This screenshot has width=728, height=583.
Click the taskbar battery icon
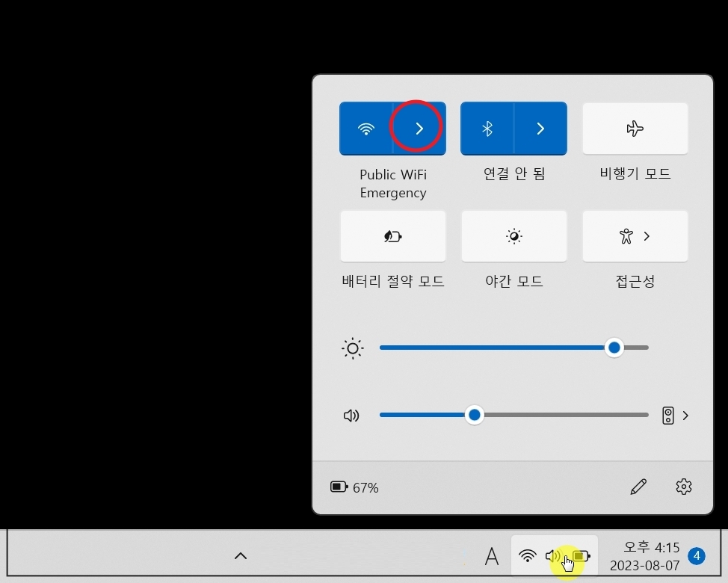tap(581, 555)
